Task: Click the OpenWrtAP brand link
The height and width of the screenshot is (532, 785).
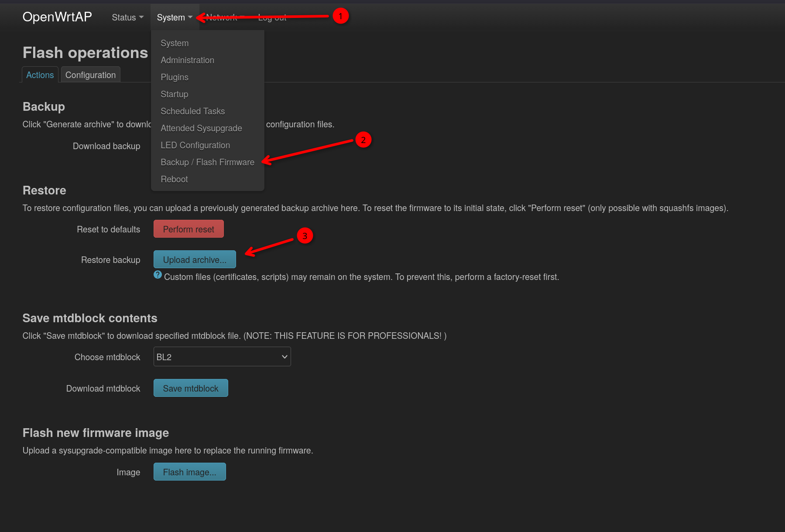Action: (x=57, y=17)
